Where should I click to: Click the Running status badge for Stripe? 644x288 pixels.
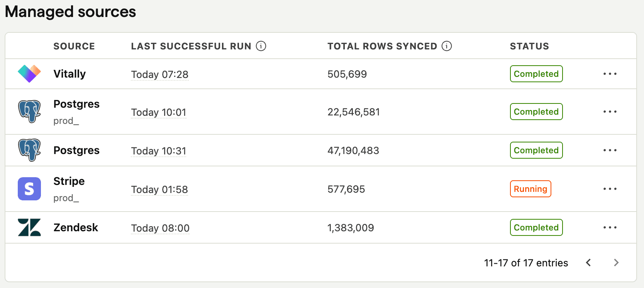point(530,189)
